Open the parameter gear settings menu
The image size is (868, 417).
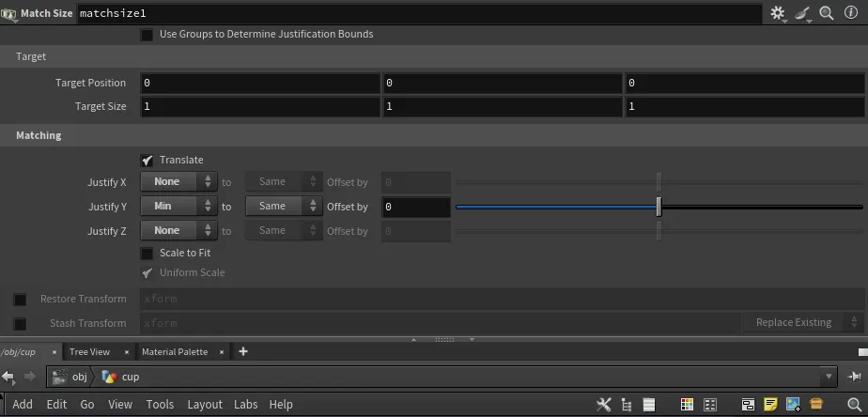[x=778, y=13]
